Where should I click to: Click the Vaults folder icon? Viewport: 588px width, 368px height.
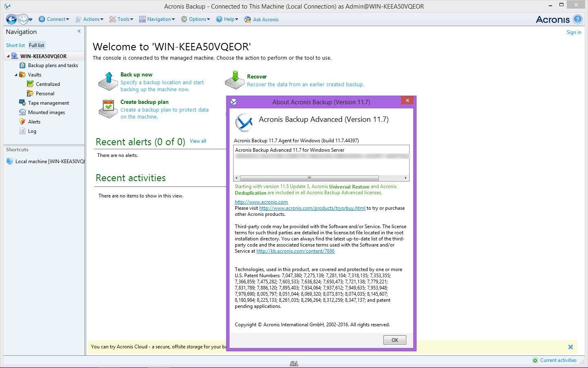coord(22,75)
